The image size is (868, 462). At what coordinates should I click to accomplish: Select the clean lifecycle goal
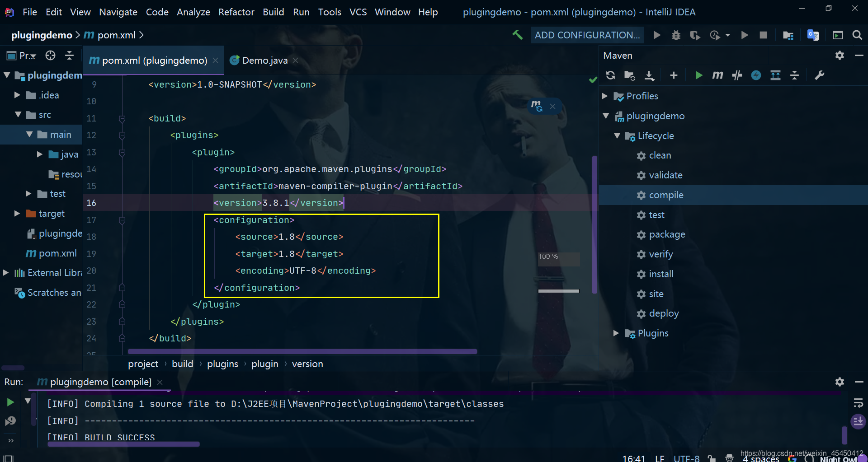coord(660,155)
